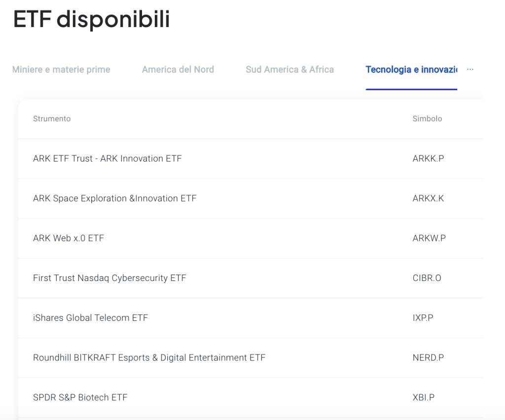Select 'SPDR S&P Biotech ETF'

[80, 397]
